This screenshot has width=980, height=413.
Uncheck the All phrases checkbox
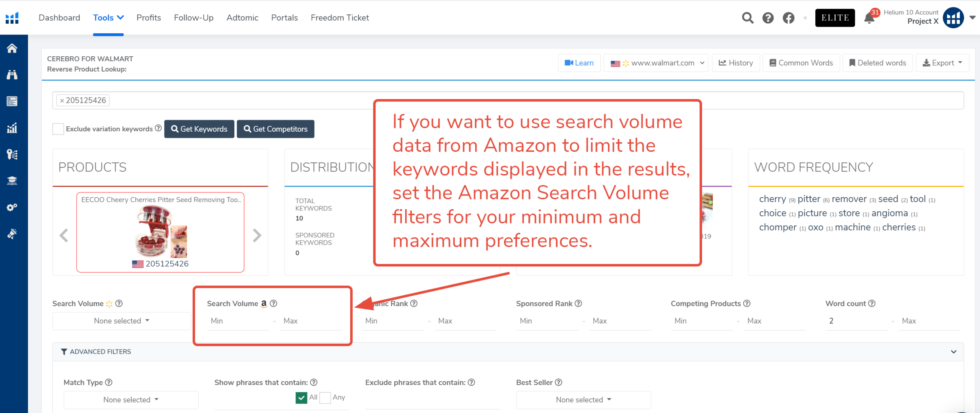[x=301, y=398]
